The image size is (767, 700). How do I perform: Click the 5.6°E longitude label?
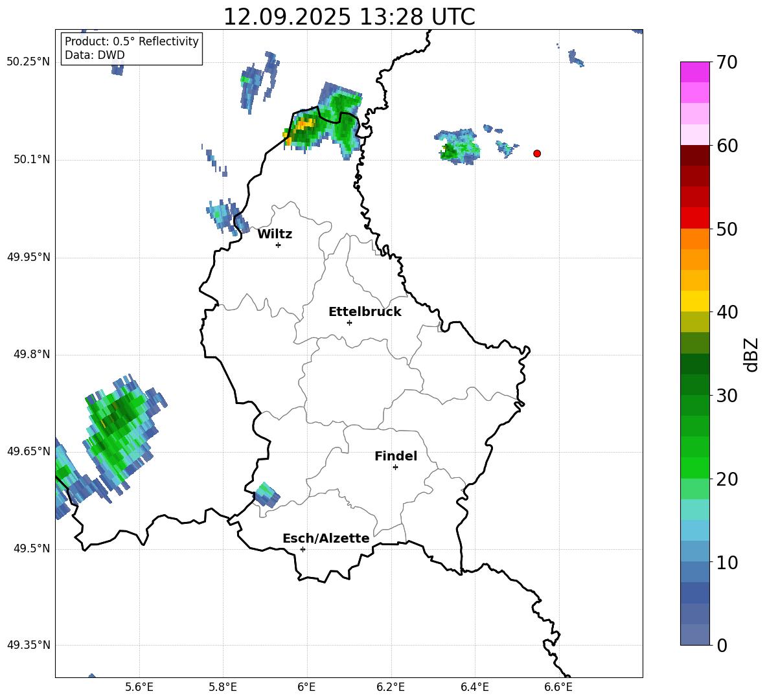click(139, 687)
